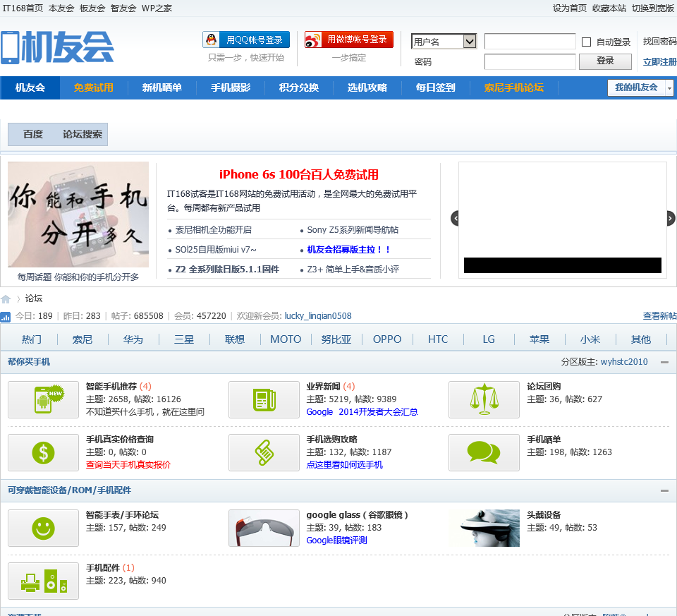Open moderator wyhstc2010 profile link
The width and height of the screenshot is (677, 616).
[x=624, y=362]
